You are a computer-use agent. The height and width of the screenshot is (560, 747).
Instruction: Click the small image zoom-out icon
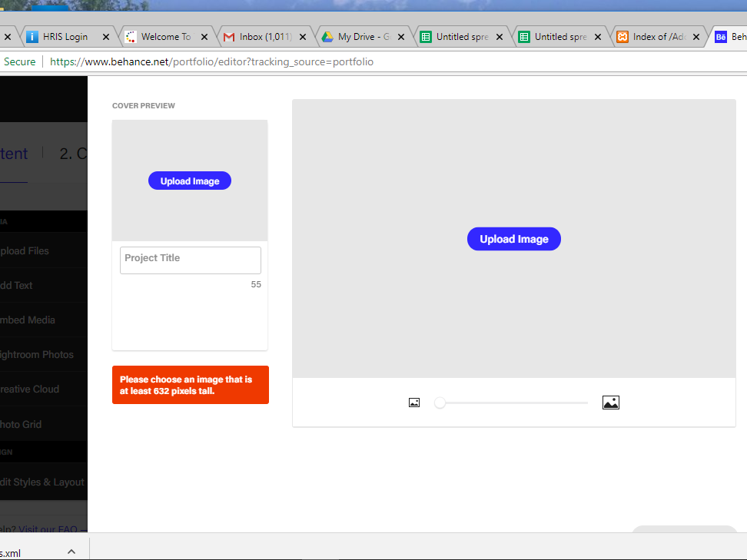(x=414, y=403)
